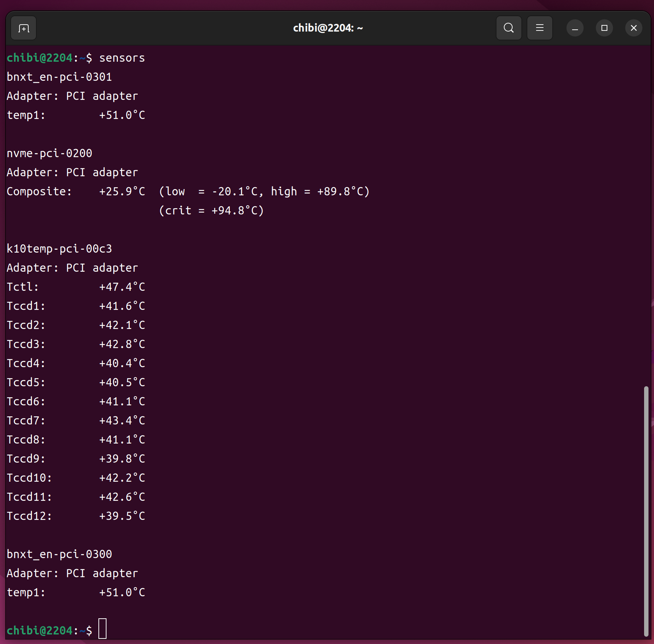Image resolution: width=654 pixels, height=644 pixels.
Task: Click the Tccd12 reading +39.5°C
Action: tap(122, 516)
